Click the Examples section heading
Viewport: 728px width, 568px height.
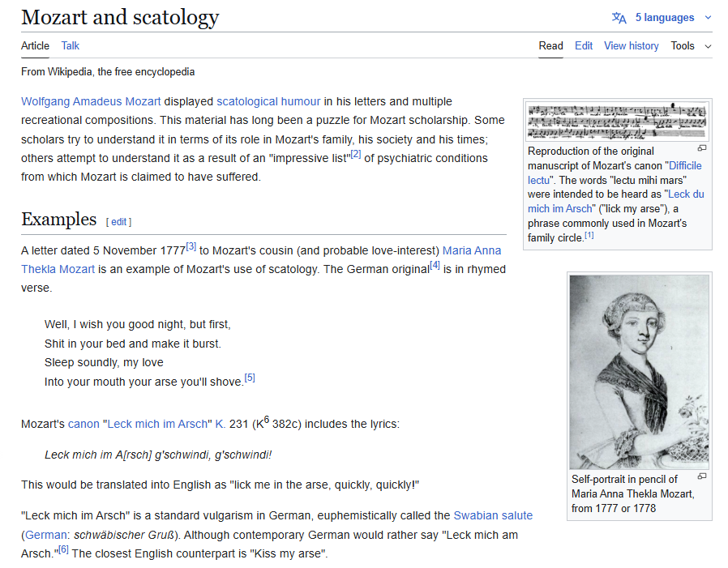pyautogui.click(x=59, y=220)
